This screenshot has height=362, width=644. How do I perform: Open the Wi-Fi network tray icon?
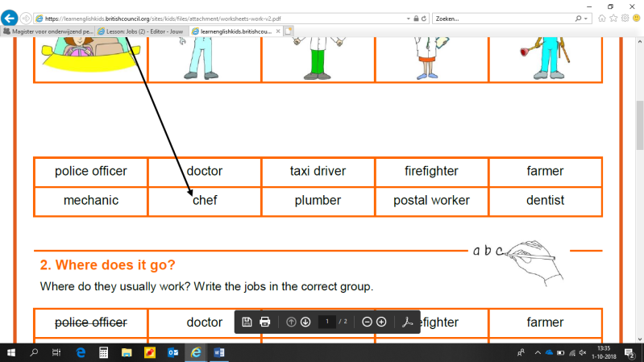point(571,352)
